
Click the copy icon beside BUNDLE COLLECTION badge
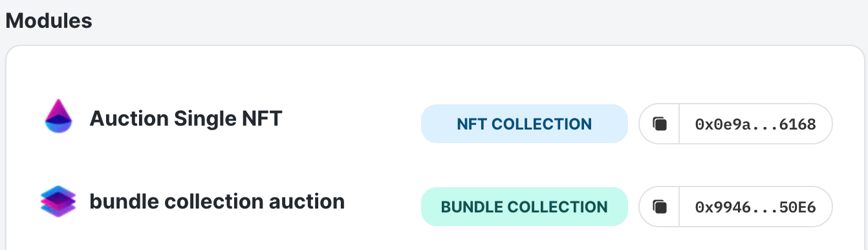pos(659,207)
